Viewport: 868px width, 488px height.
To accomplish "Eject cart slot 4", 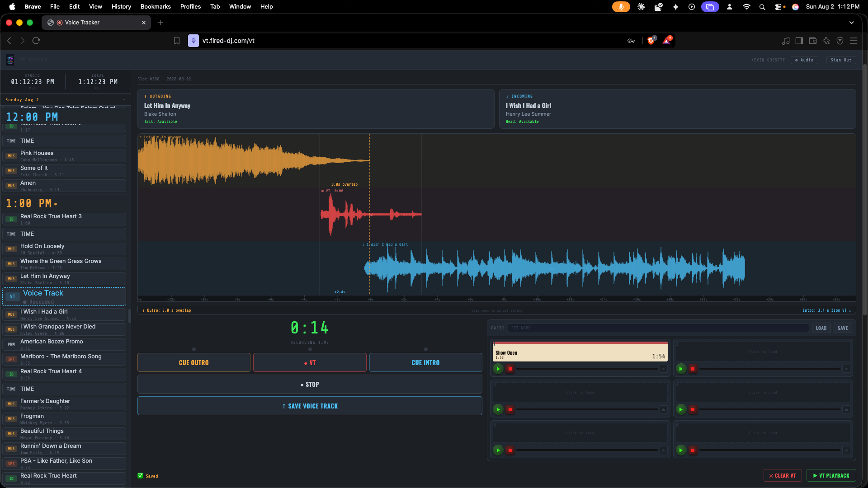I will click(x=846, y=409).
